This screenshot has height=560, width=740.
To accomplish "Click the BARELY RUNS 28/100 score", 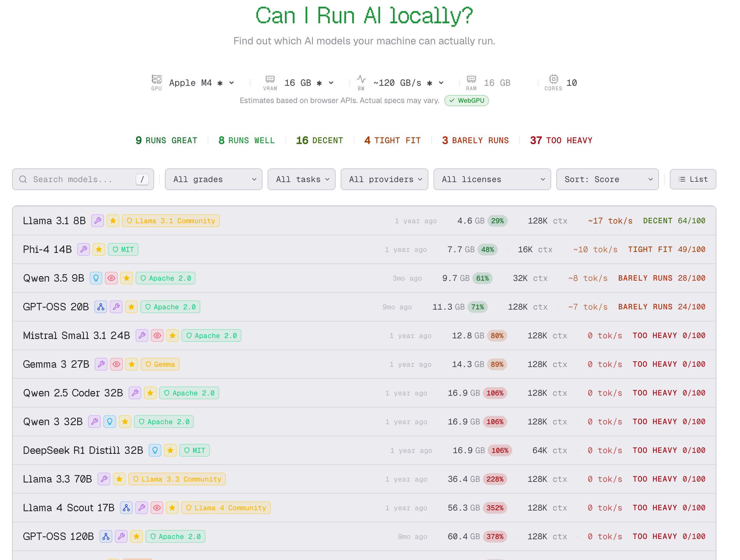I will (662, 278).
